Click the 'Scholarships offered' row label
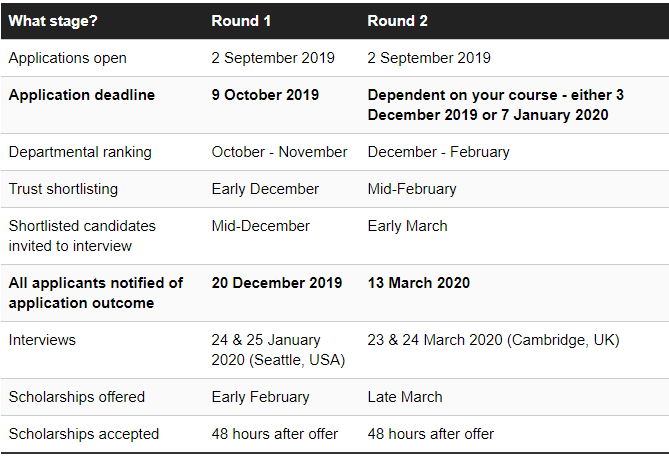This screenshot has height=458, width=669. point(77,397)
